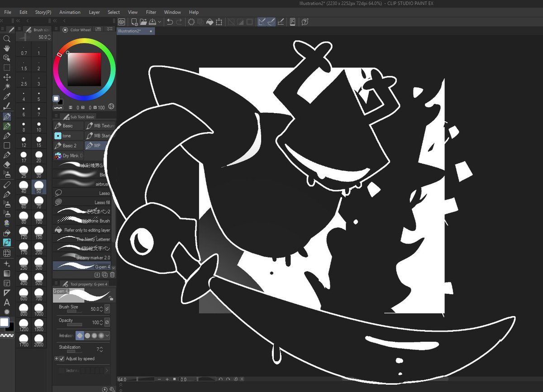Open smartphone connection icon
This screenshot has height=392, width=543.
click(292, 22)
